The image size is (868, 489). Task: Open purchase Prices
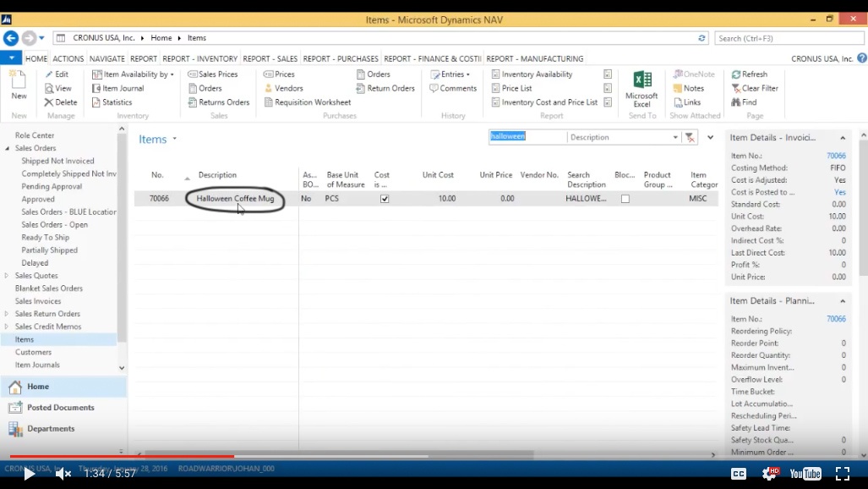tap(279, 74)
